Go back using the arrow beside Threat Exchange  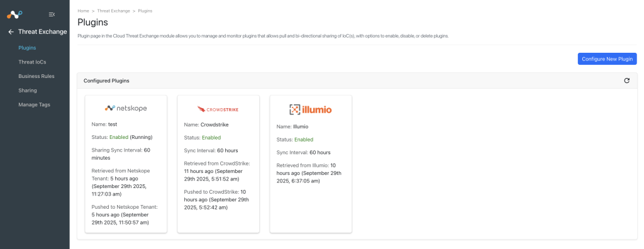coord(11,31)
